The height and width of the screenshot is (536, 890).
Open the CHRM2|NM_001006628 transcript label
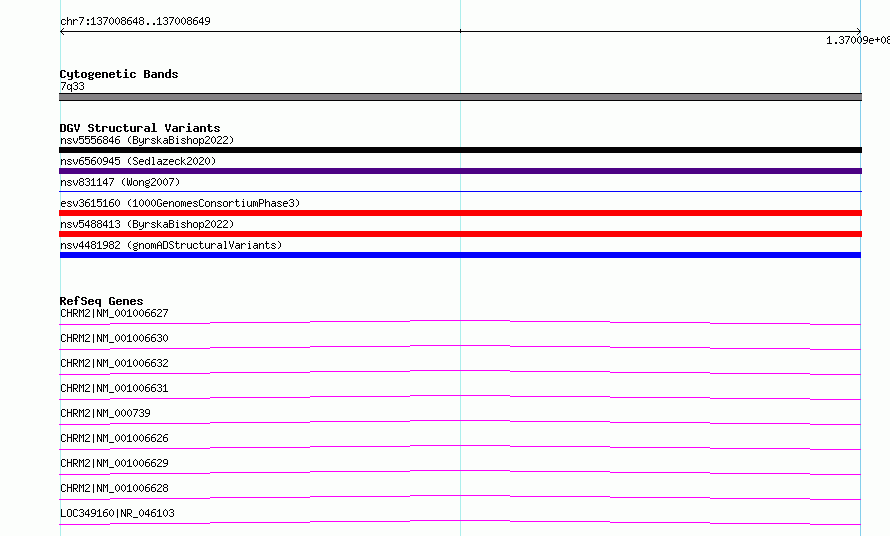point(114,488)
